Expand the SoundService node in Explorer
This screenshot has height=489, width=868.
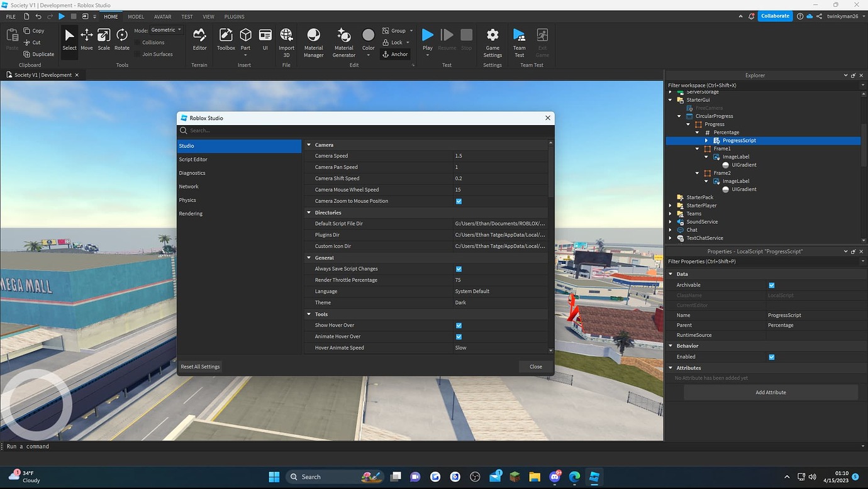point(669,221)
